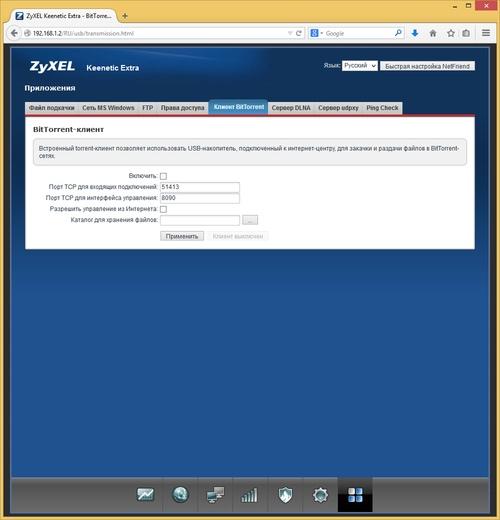Open the Wi-Fi signal bars icon

249,495
